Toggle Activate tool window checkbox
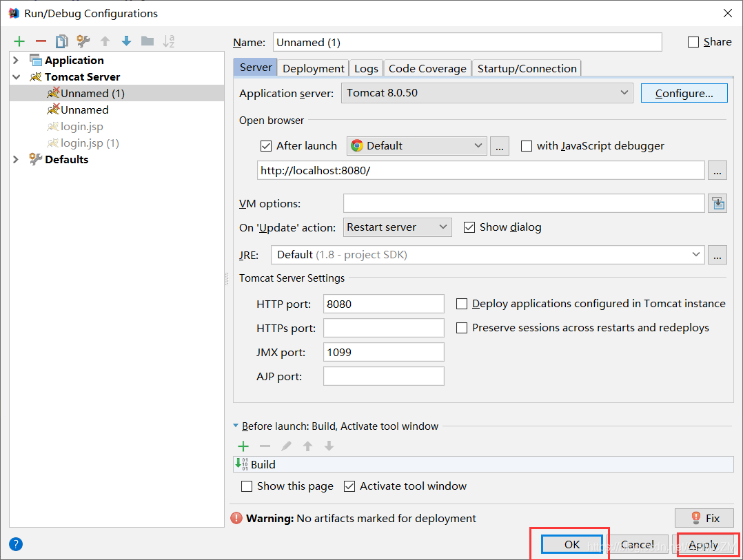This screenshot has height=560, width=743. click(x=349, y=486)
